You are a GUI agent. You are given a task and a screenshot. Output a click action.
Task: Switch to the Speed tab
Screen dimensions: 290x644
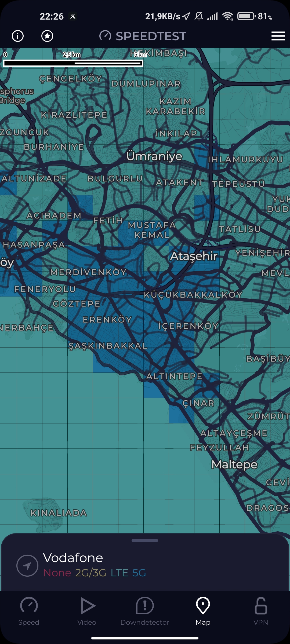29,611
